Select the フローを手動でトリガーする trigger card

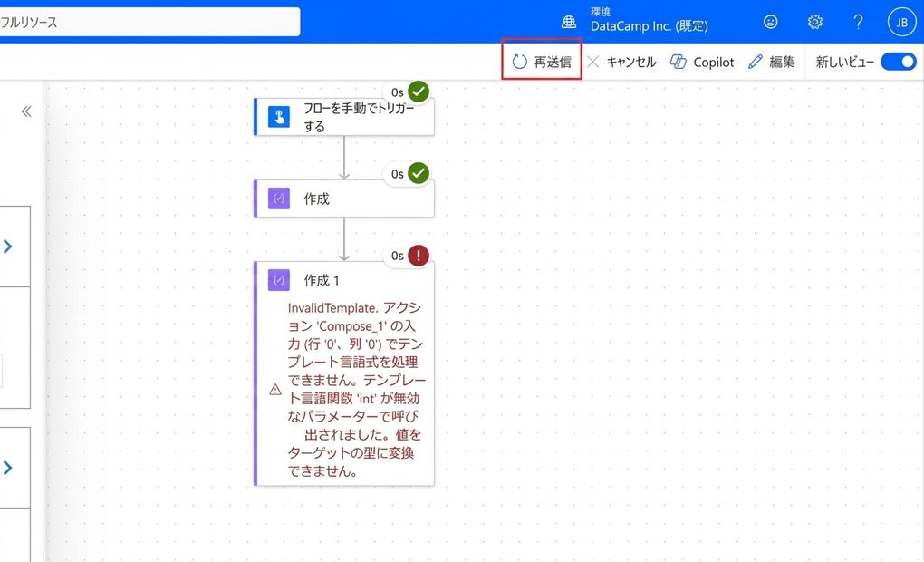coord(344,117)
